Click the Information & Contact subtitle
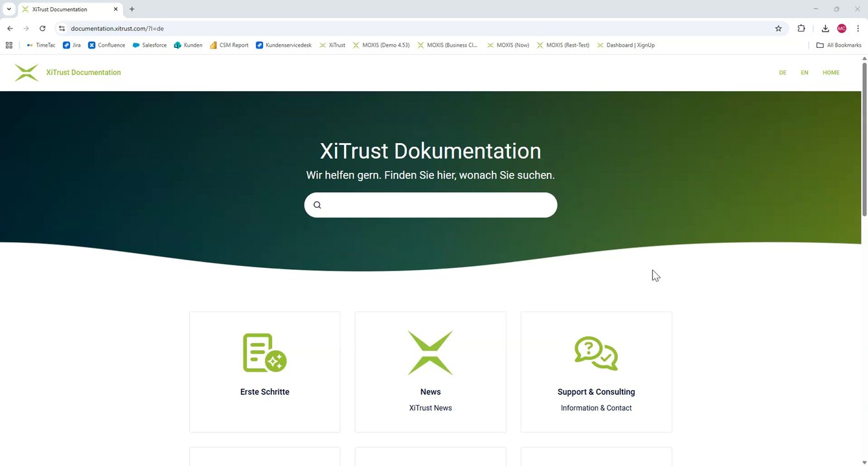 click(596, 408)
